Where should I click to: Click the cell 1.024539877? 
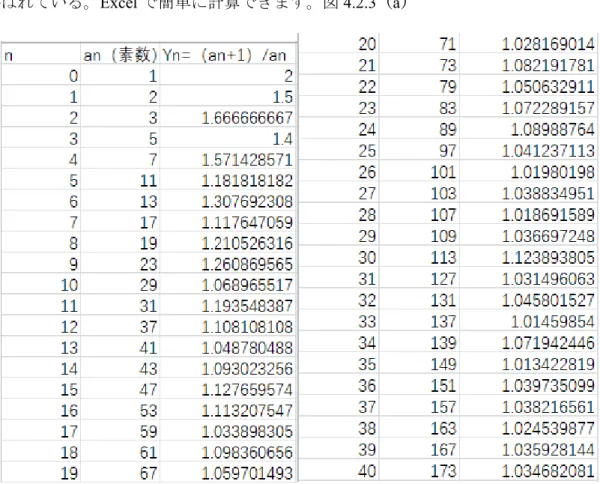[x=528, y=428]
